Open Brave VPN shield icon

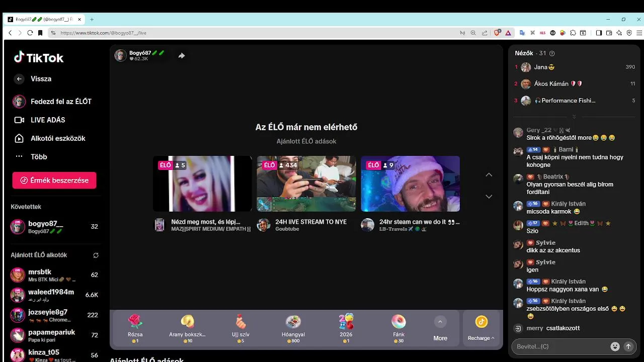click(629, 33)
